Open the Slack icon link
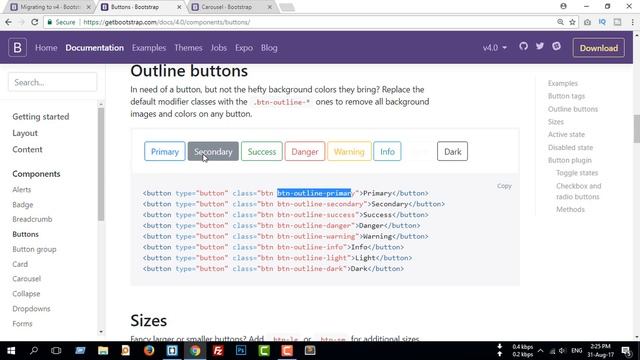 click(x=556, y=47)
